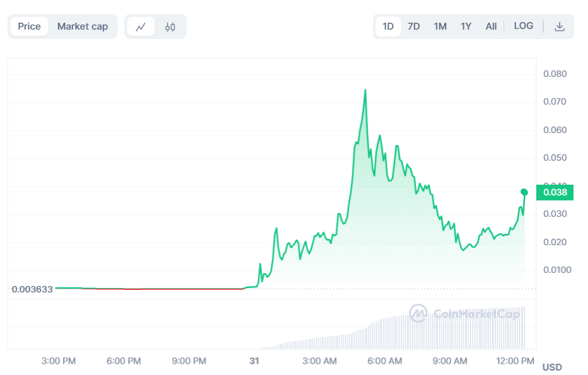
Task: Show the All time range
Action: (491, 26)
